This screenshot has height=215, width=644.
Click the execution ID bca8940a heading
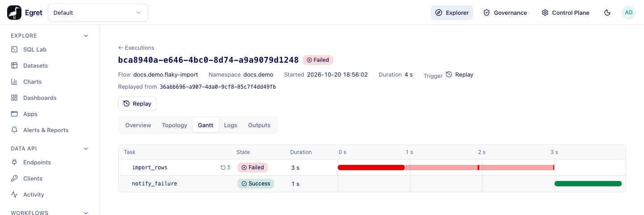point(208,60)
